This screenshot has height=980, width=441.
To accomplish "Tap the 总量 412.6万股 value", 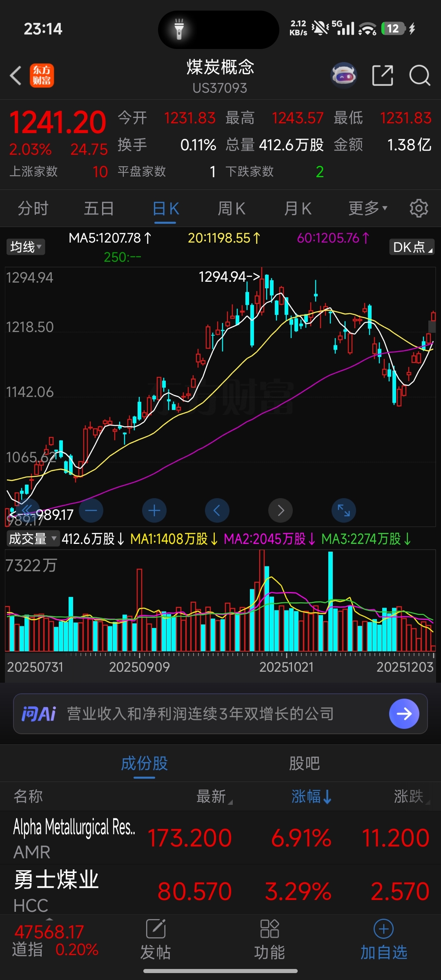I will pos(291,145).
